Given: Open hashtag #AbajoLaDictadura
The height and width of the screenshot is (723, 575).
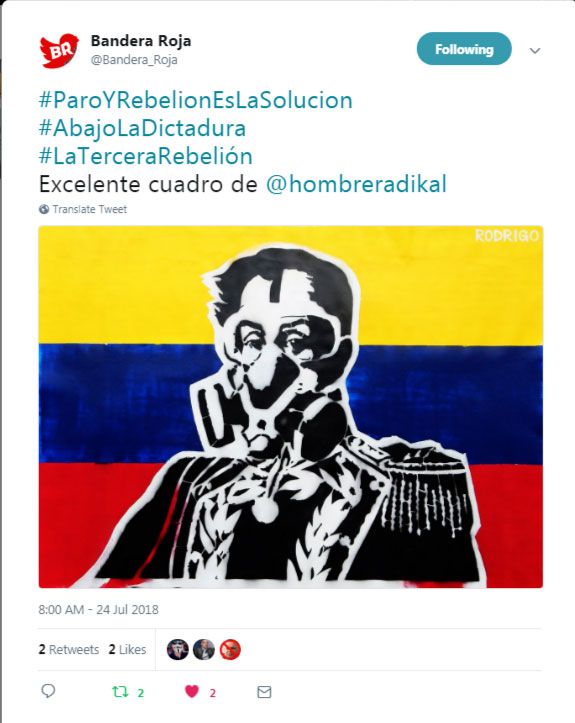Looking at the screenshot, I should point(142,128).
